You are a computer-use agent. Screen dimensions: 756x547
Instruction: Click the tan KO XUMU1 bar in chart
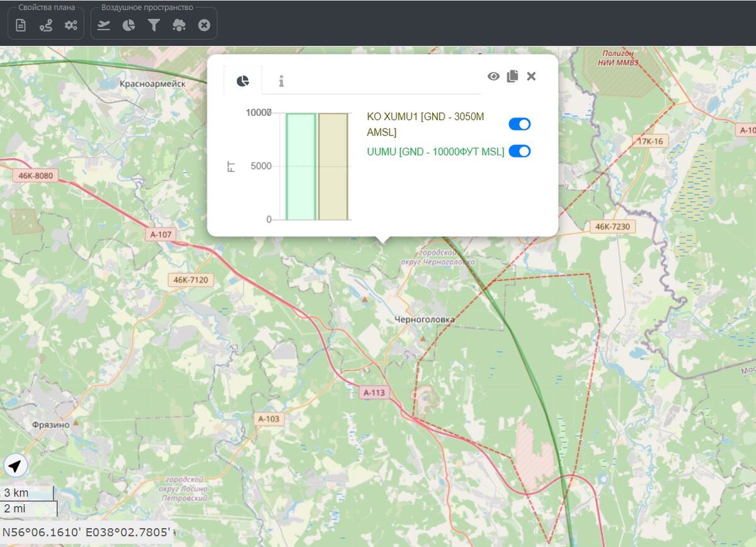click(333, 166)
